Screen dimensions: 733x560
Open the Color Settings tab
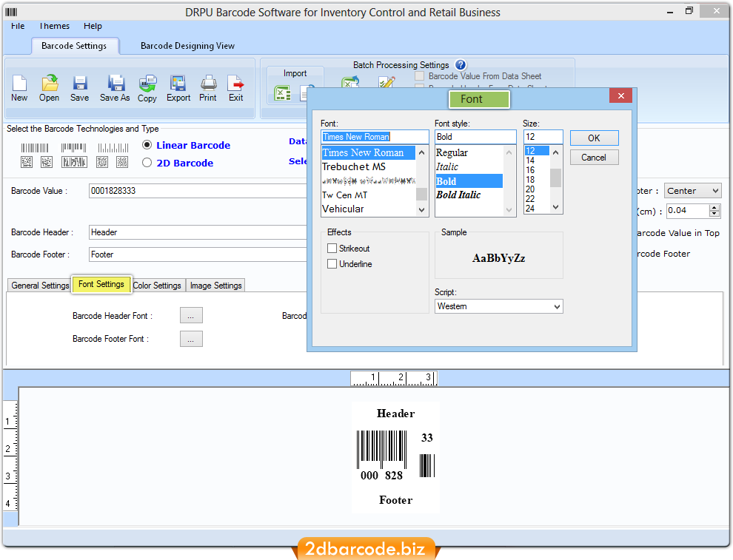pyautogui.click(x=157, y=286)
